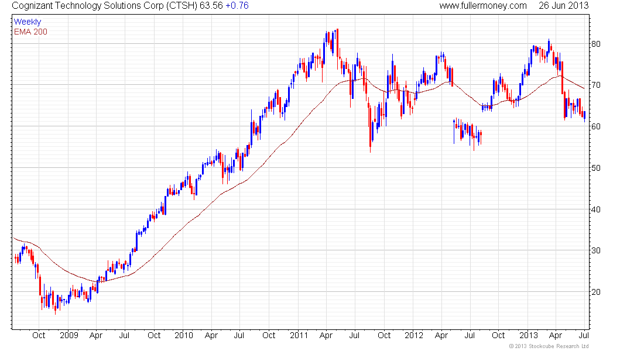Click the 80 price axis label
The image size is (644, 351).
[x=595, y=44]
